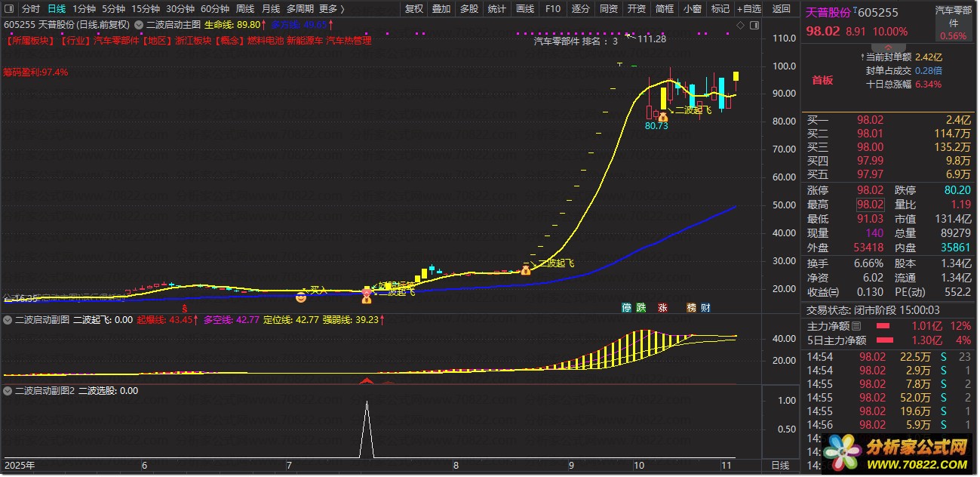Click the money bag near August 二波起飞
This screenshot has width=980, height=477.
(526, 269)
